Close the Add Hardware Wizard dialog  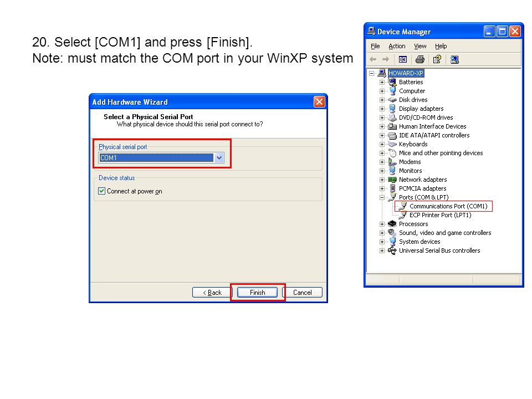319,102
